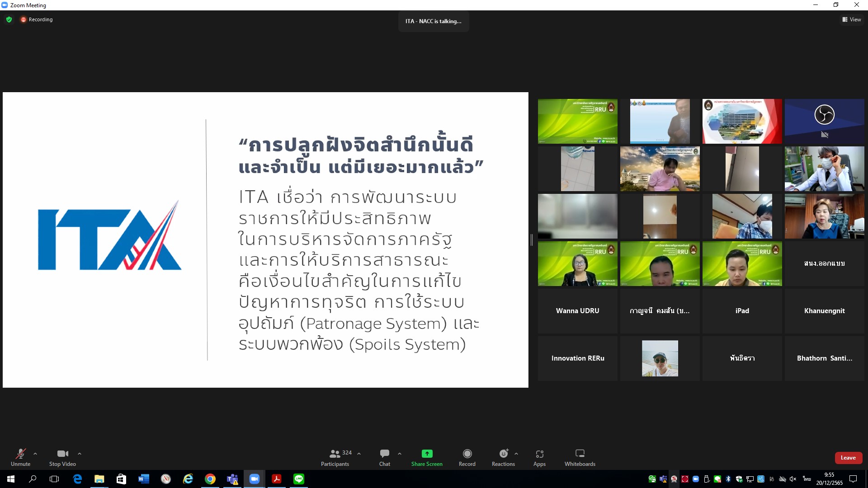Select Innovation RERu participant tile

(577, 358)
